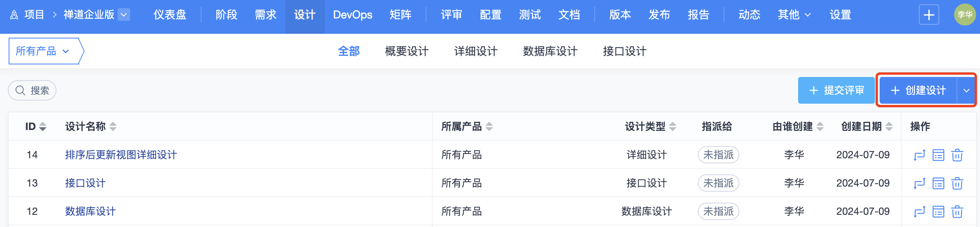
Task: Click the plus icon in the top bar
Action: click(929, 15)
